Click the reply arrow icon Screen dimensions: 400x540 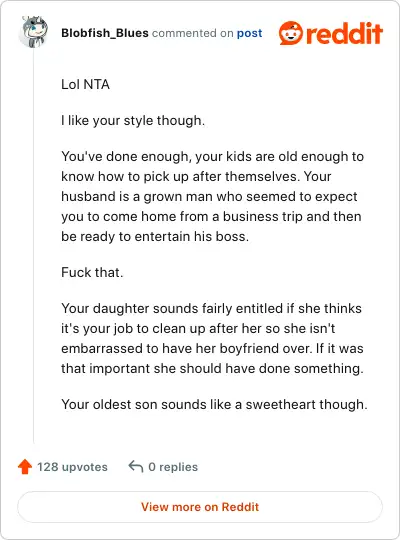point(136,467)
